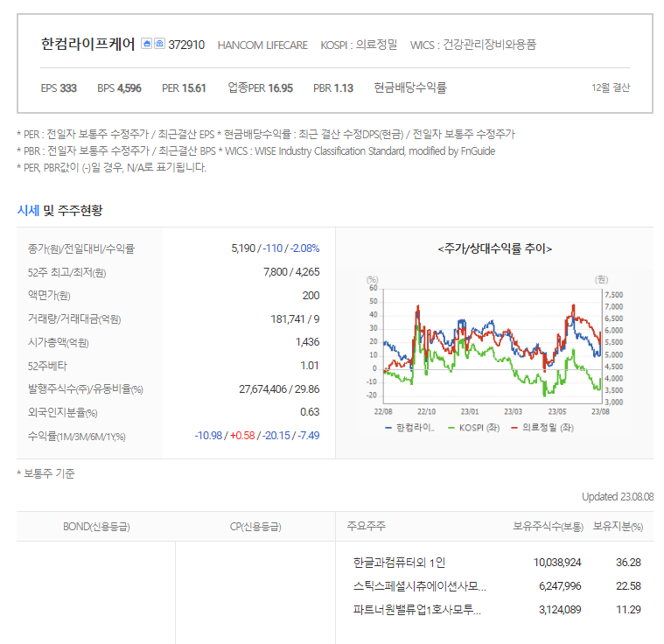Open the company homepage icon beside 한컴라이프케어

pos(146,43)
